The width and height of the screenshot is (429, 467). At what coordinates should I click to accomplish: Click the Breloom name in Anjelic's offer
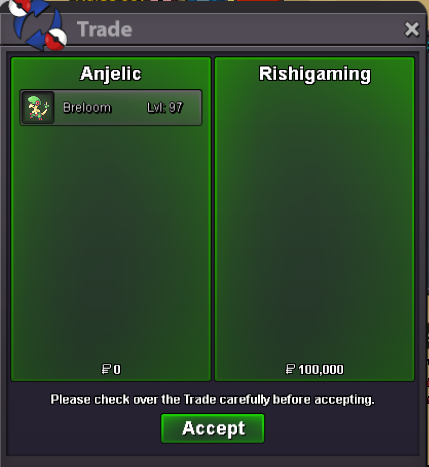click(87, 108)
